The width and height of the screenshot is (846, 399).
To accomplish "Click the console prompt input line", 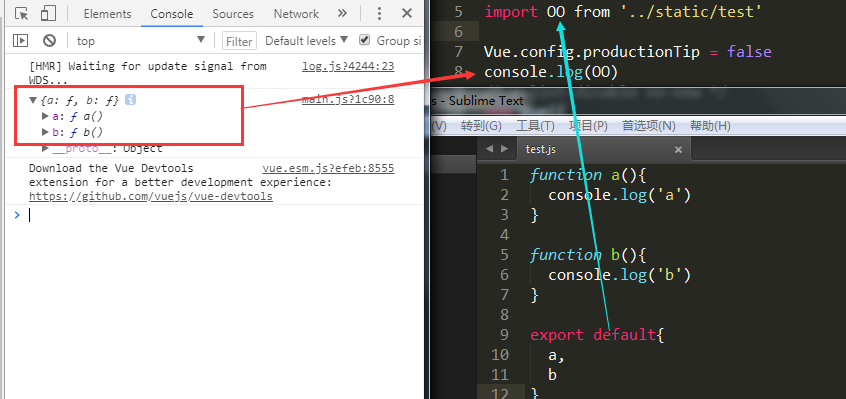I will click(x=216, y=215).
